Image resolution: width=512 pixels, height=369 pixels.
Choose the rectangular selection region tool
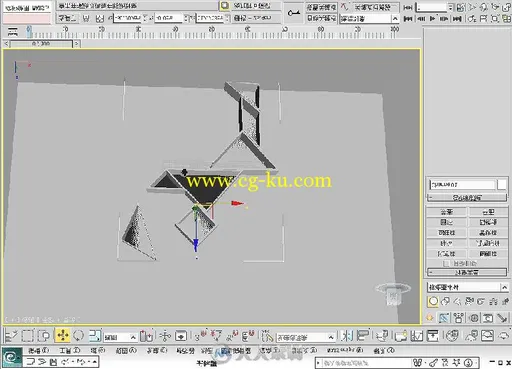click(x=27, y=335)
